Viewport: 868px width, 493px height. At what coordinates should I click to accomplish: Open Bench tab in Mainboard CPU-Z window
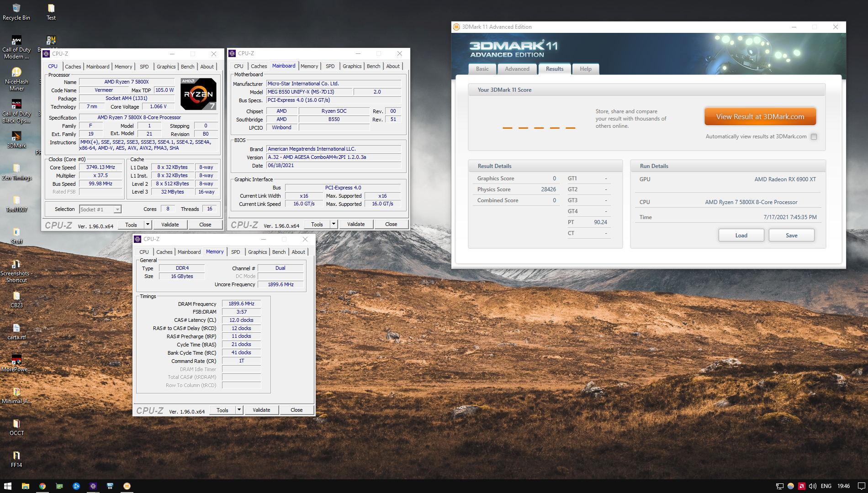(x=373, y=66)
